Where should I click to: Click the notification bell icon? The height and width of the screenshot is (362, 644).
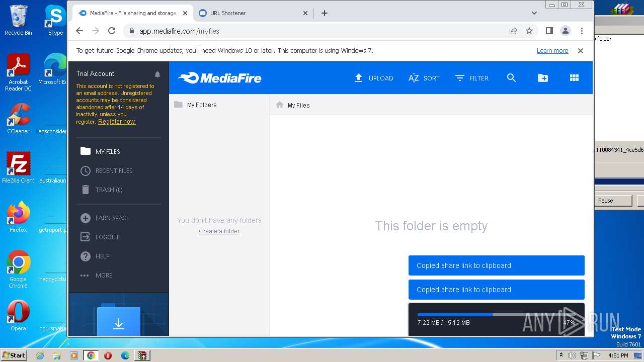(x=157, y=74)
